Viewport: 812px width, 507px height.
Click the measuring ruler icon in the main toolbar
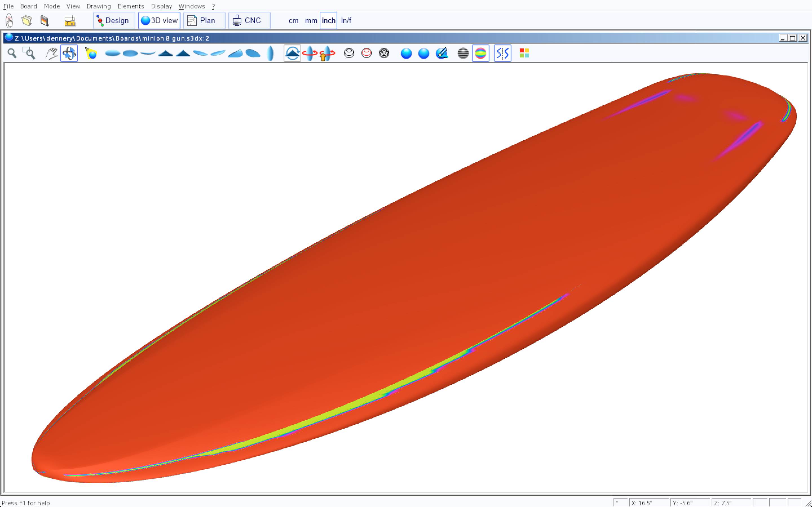point(70,21)
